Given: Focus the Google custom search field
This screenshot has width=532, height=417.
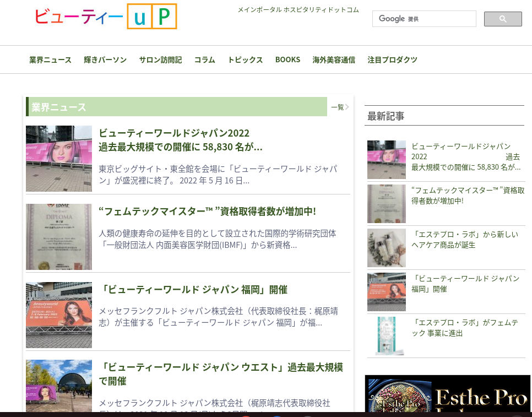Looking at the screenshot, I should coord(424,19).
